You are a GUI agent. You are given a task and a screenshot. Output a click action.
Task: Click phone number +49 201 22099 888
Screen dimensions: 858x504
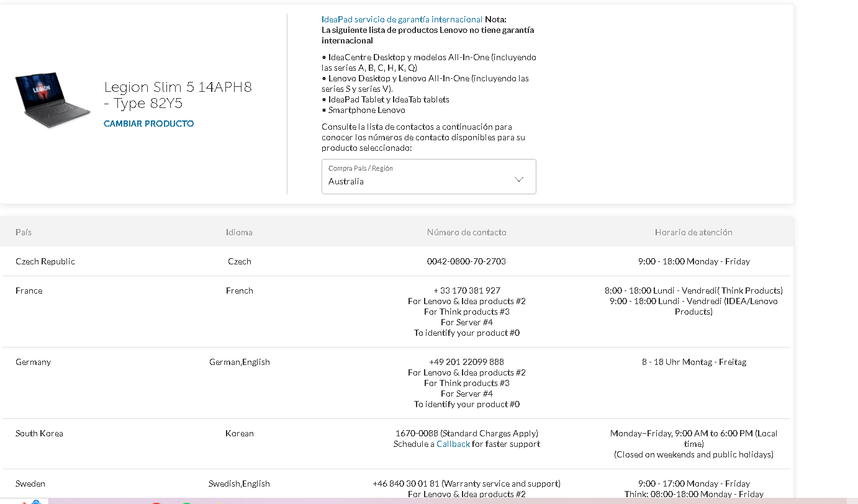(x=466, y=362)
